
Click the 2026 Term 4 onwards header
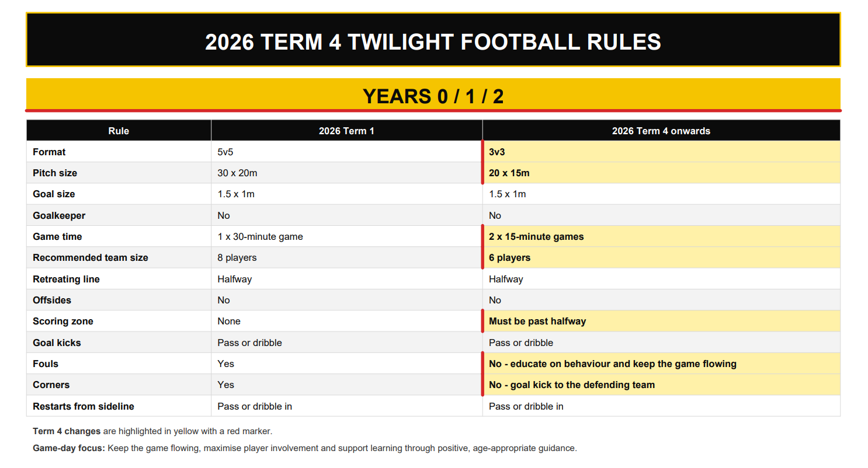tap(661, 131)
